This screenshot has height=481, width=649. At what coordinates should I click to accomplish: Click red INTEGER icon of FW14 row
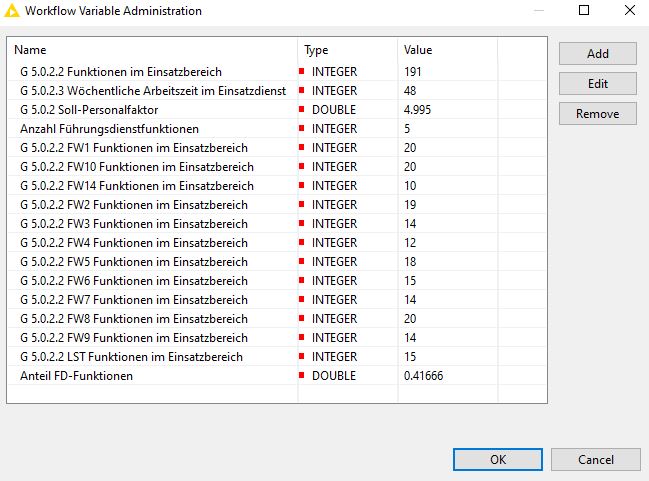click(x=301, y=185)
